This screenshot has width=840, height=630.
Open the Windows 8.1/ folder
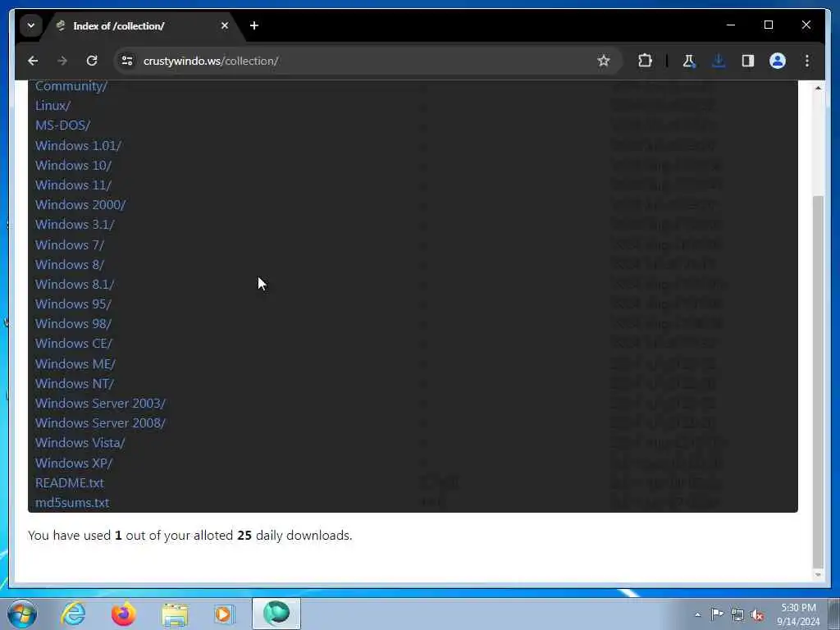coord(75,285)
